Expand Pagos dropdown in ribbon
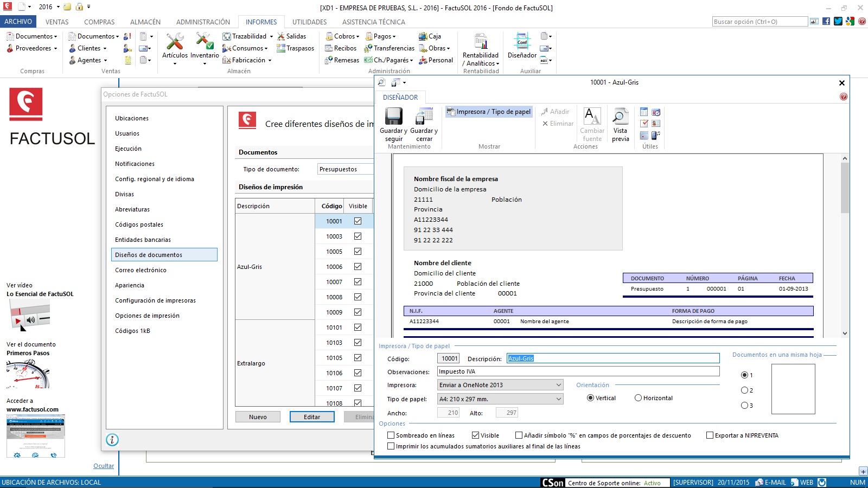The width and height of the screenshot is (868, 488). tap(394, 37)
